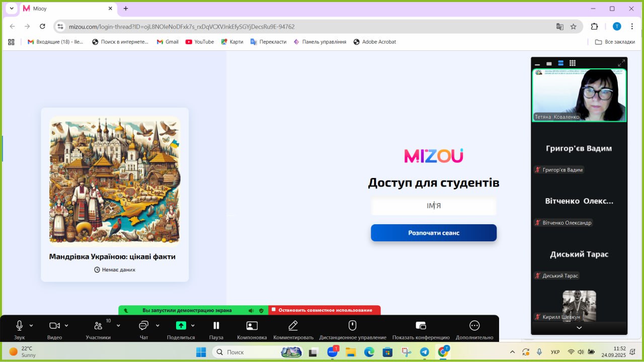Select the Mizou browser tab

click(65, 9)
